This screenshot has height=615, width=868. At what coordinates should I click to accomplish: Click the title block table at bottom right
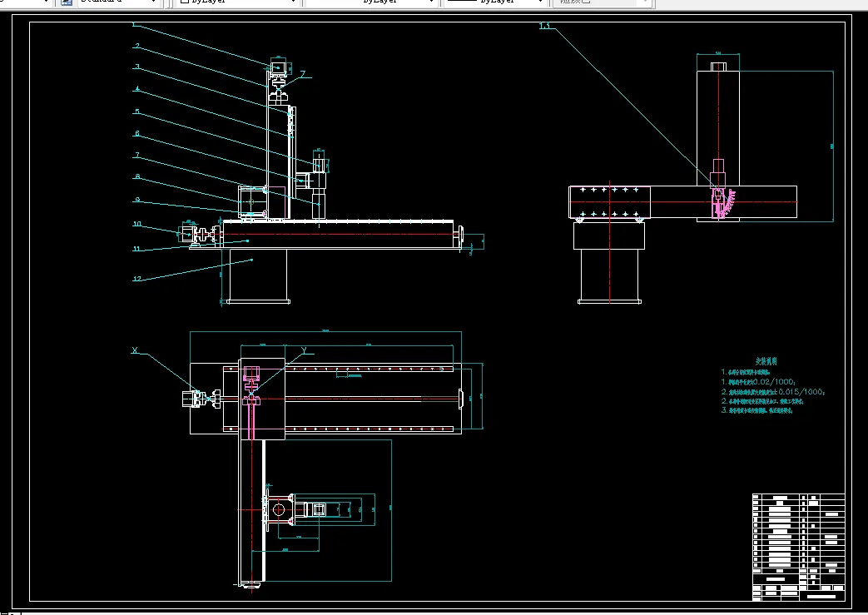798,547
